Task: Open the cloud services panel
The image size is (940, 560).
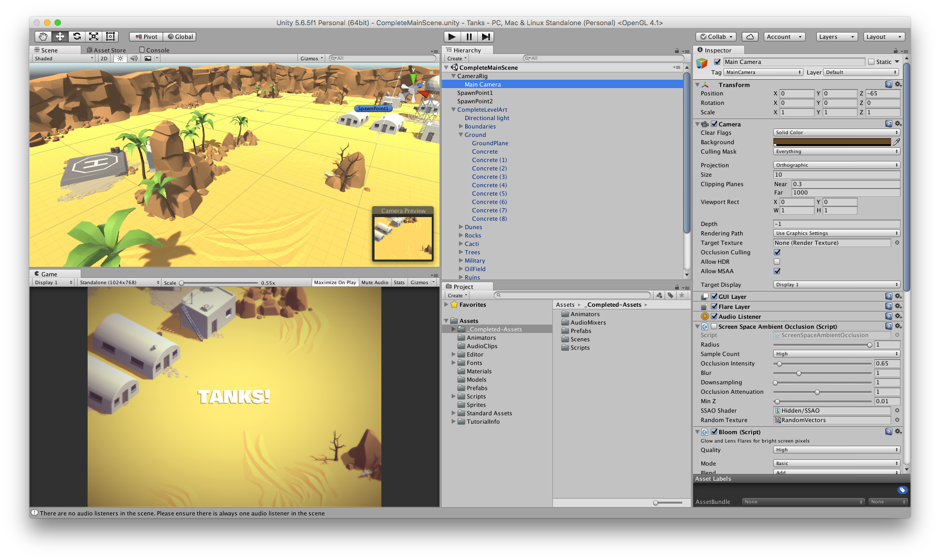Action: (750, 37)
